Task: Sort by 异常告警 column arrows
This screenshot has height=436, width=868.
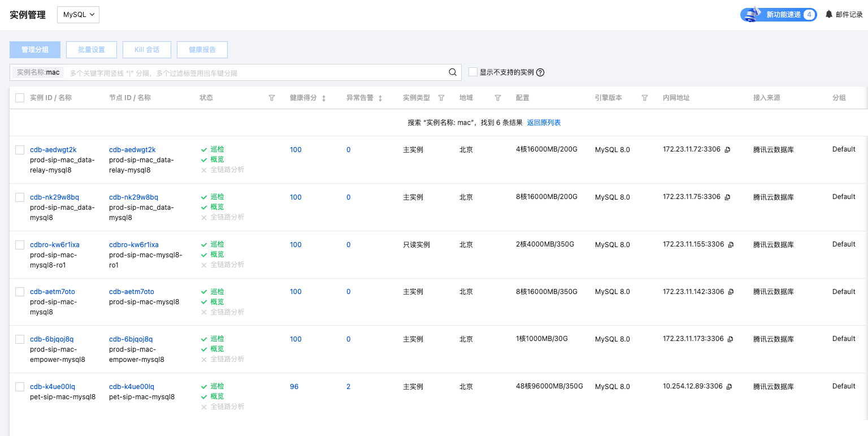Action: click(x=380, y=98)
